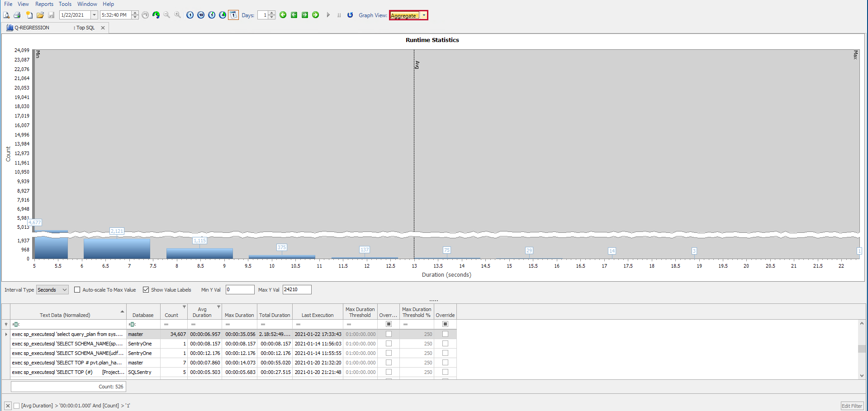This screenshot has height=411, width=868.
Task: Open the Graph View Aggregate dropdown
Action: tap(424, 15)
